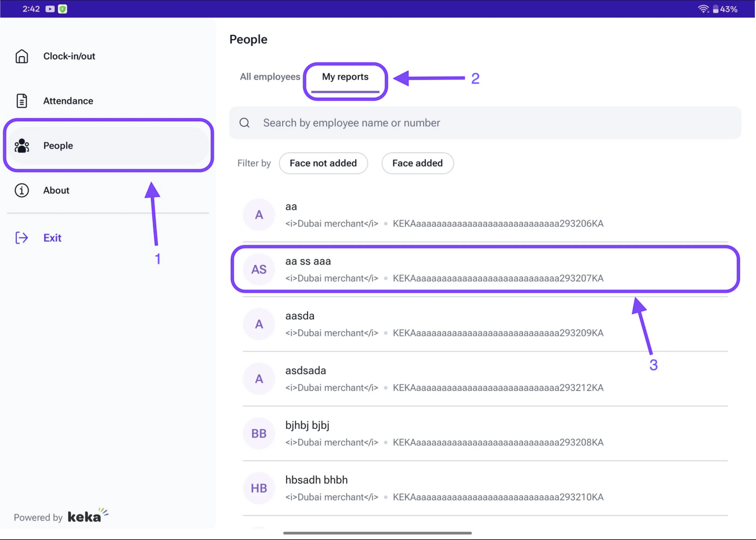This screenshot has height=540, width=756.
Task: Switch to All employees tab
Action: click(x=270, y=77)
